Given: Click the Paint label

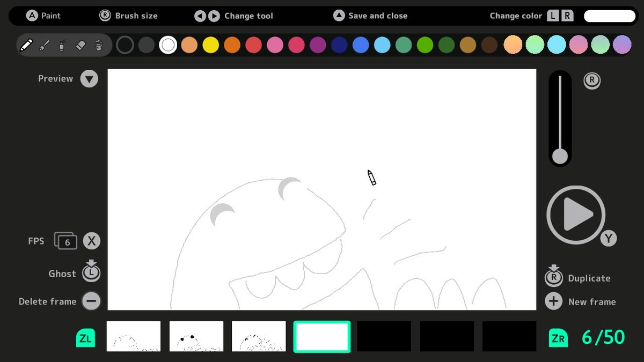Looking at the screenshot, I should click(x=51, y=16).
